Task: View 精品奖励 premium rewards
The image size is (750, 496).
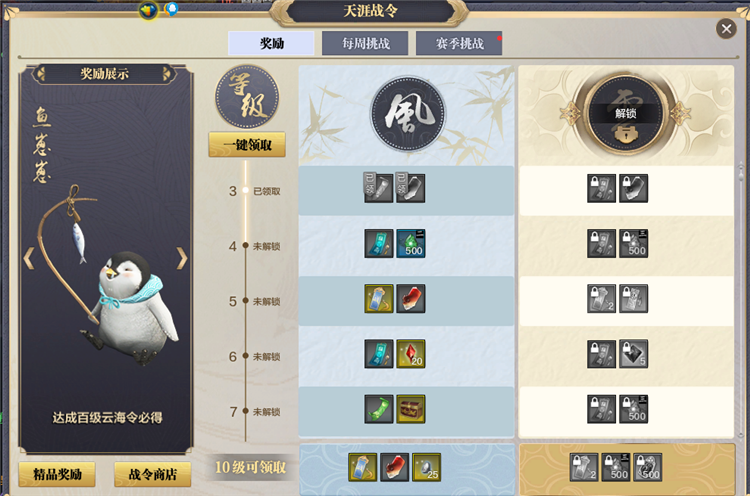Action: tap(57, 474)
